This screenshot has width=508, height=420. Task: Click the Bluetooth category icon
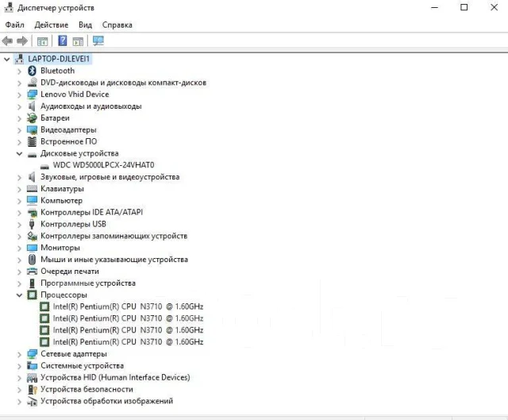point(32,71)
